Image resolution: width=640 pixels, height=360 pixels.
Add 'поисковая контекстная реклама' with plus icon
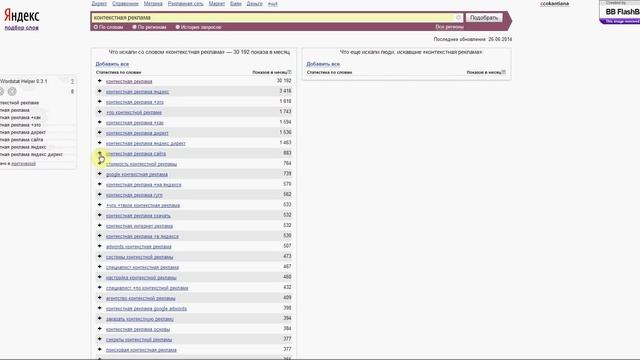(100, 349)
